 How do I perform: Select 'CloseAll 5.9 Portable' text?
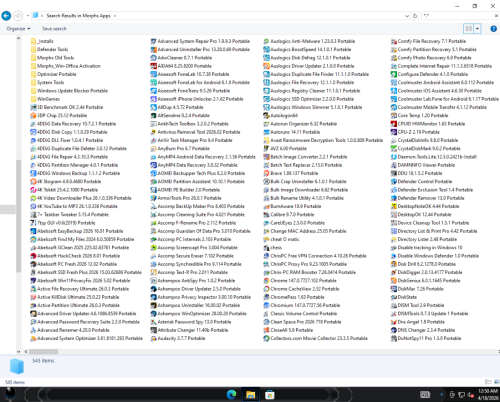click(x=292, y=330)
